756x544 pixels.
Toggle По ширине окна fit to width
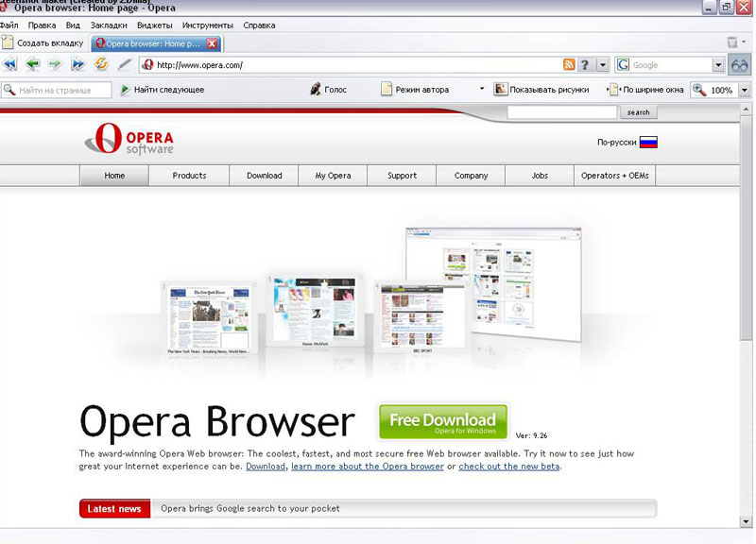[x=646, y=90]
